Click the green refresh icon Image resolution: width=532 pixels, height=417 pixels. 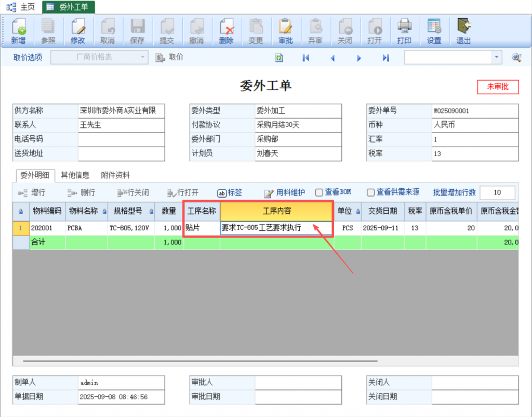coord(279,58)
